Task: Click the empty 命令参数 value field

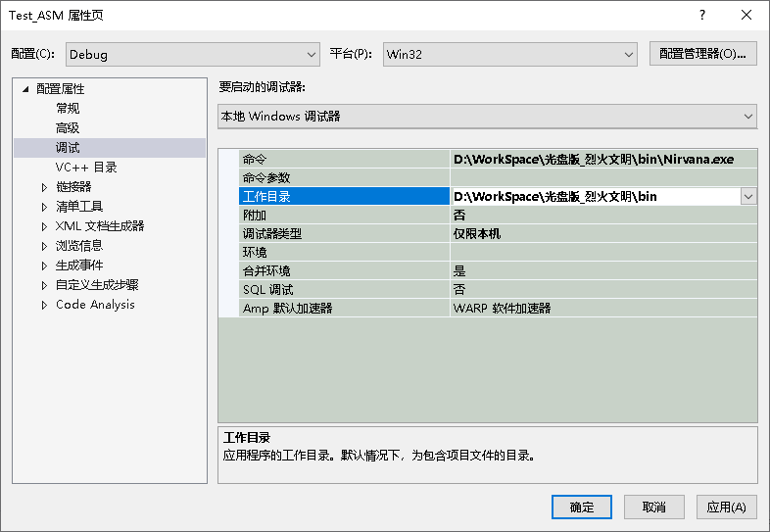Action: pos(603,178)
